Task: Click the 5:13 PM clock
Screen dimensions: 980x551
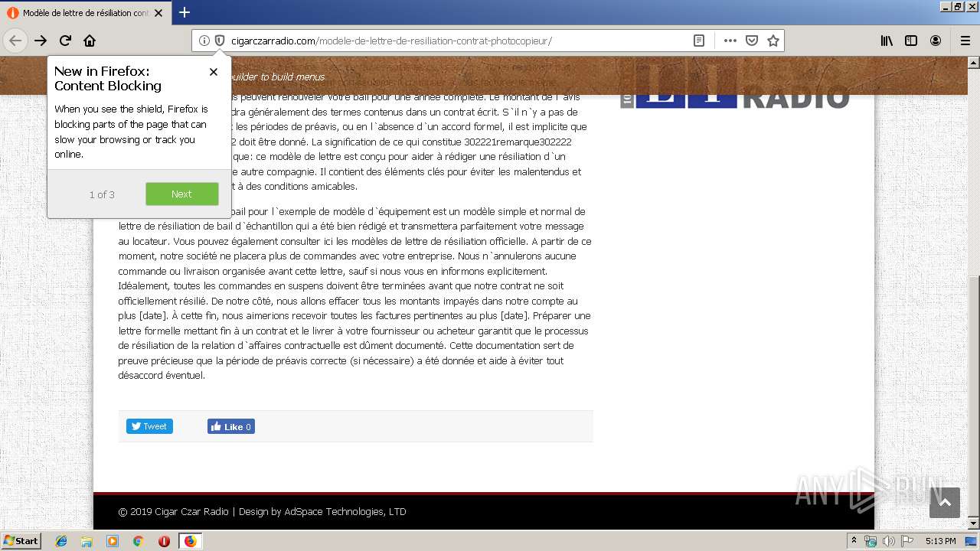Action: pyautogui.click(x=940, y=541)
